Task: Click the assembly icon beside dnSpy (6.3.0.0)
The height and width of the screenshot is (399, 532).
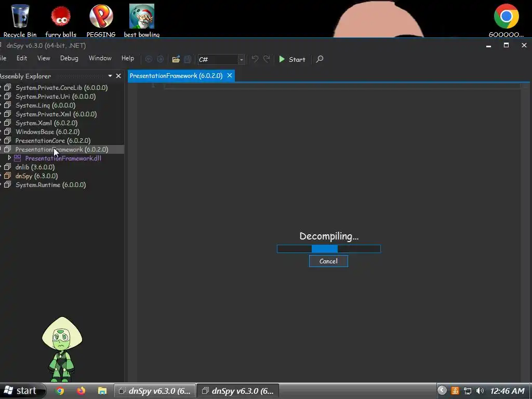Action: pos(7,176)
